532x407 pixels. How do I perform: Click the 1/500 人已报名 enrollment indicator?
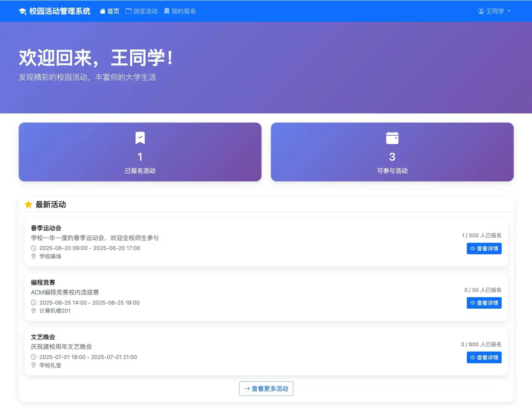[x=482, y=235]
